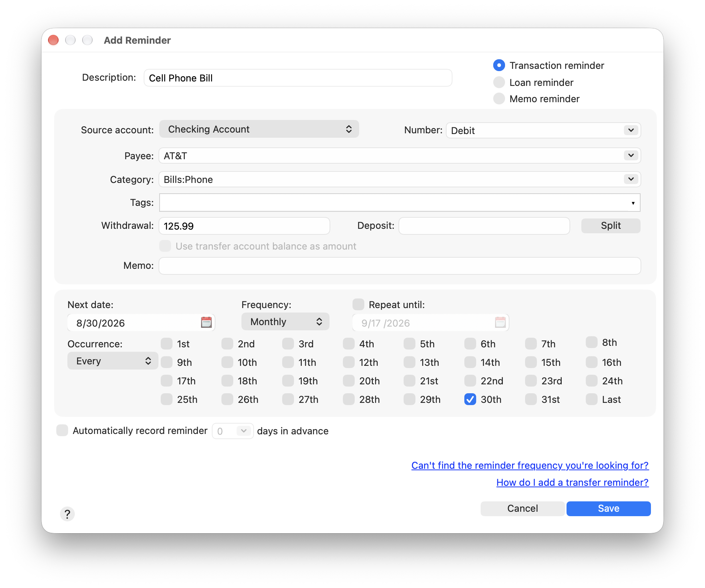Open the reminder frequency help link
Viewport: 705px width, 588px height.
(530, 465)
